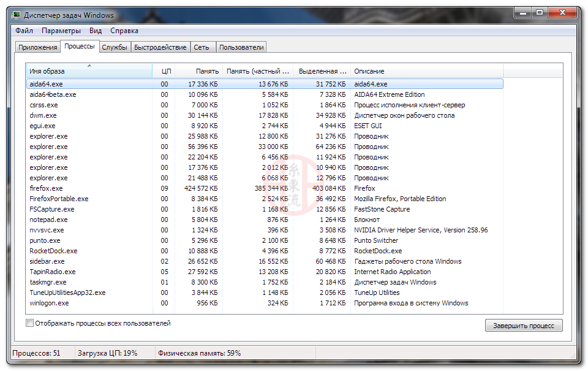Screen dimensions: 588x371
Task: Click the window resize grip corner
Action: pos(573,355)
